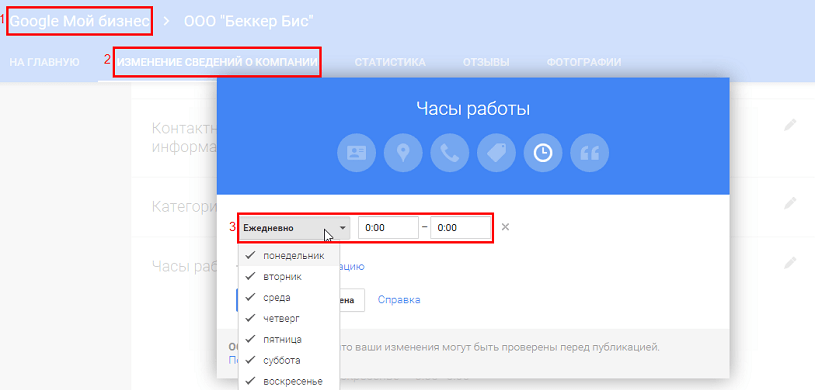815x390 pixels.
Task: Click ООО "Беккер Бис" breadcrumb
Action: [x=249, y=21]
